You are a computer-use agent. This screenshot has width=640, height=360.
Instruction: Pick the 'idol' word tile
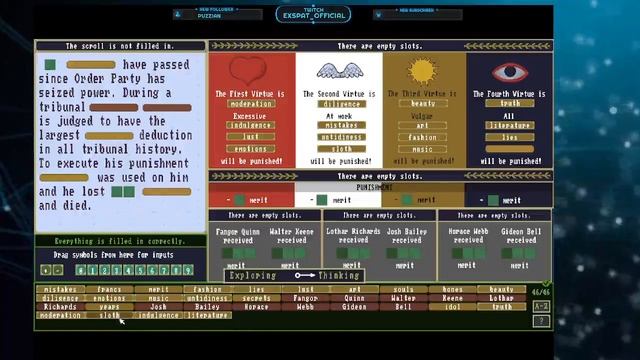(x=452, y=307)
